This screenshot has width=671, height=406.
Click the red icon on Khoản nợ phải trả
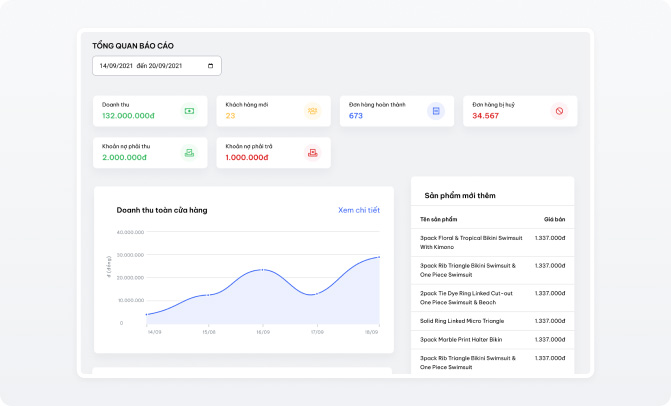click(312, 152)
